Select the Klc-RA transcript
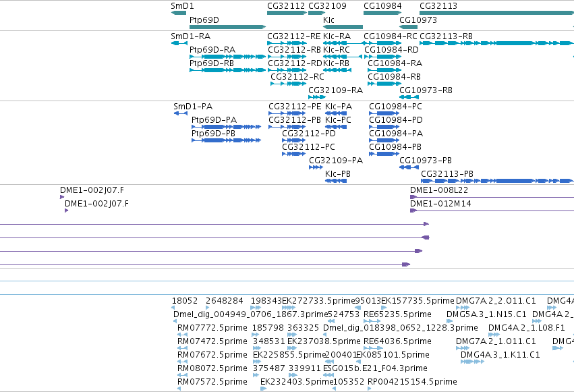This screenshot has width=574, height=392. (343, 43)
